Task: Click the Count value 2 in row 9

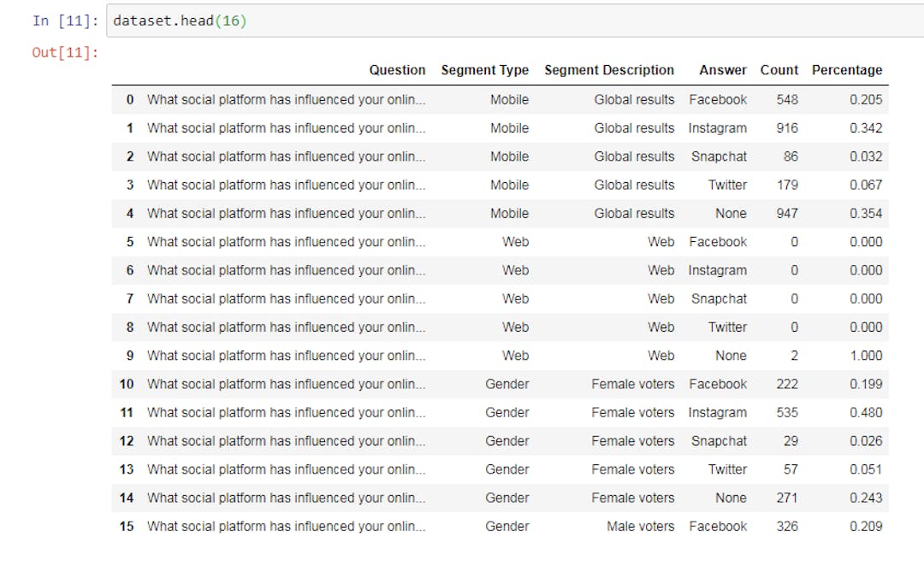Action: click(x=794, y=356)
